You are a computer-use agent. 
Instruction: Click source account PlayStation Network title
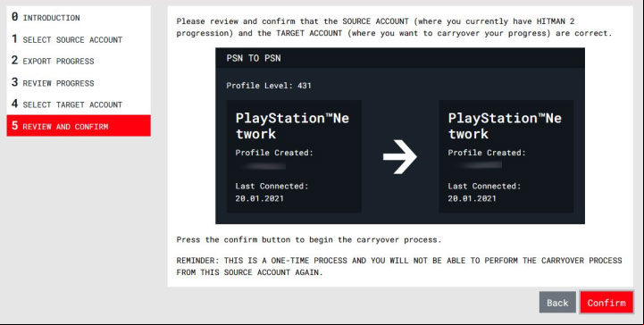tap(292, 126)
